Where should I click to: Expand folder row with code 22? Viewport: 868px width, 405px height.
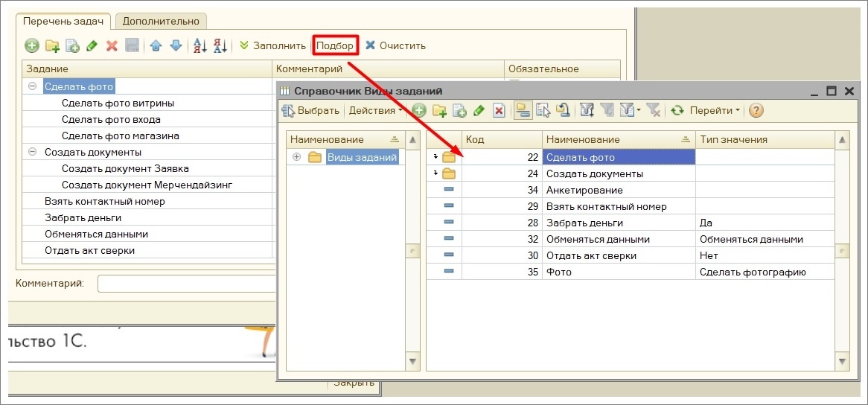[x=435, y=157]
